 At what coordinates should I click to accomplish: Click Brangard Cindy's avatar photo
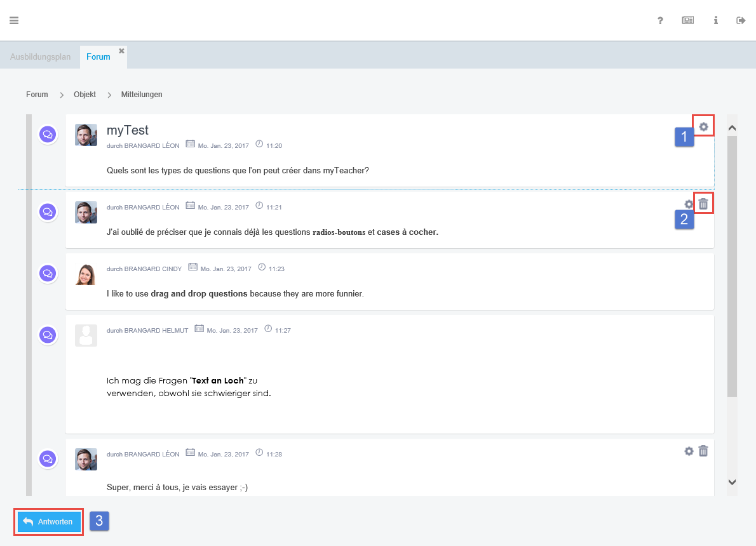point(86,274)
